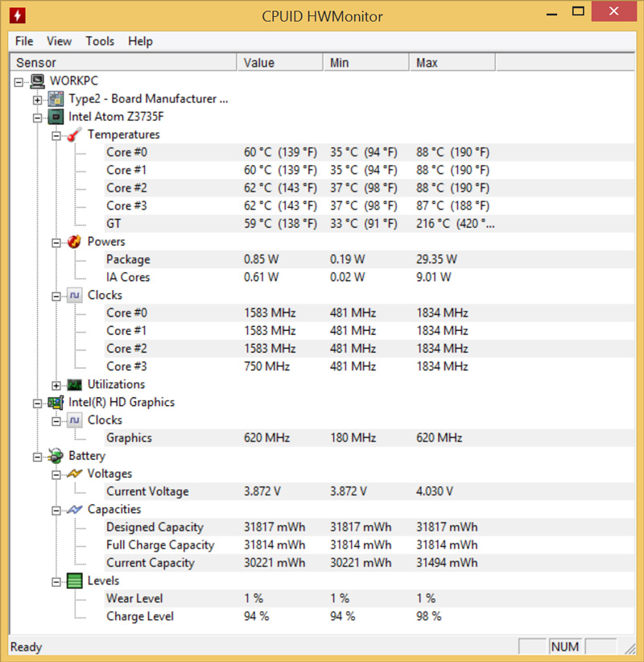Click the Temperatures thermometer icon
Image resolution: width=644 pixels, height=662 pixels.
72,134
